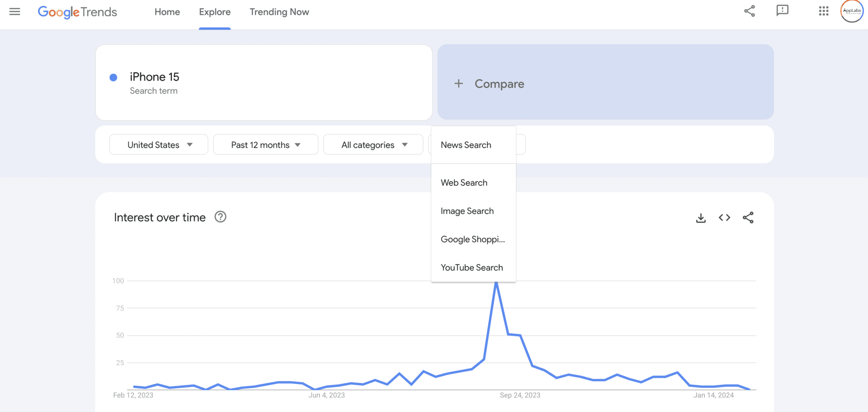This screenshot has height=412, width=868.
Task: Send feedback using the feedback icon
Action: click(x=782, y=11)
